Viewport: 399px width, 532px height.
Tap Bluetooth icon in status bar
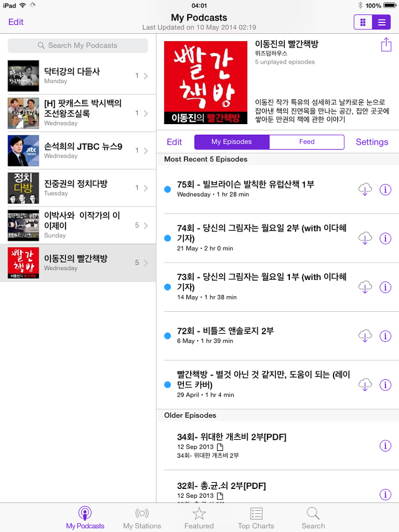click(x=360, y=6)
